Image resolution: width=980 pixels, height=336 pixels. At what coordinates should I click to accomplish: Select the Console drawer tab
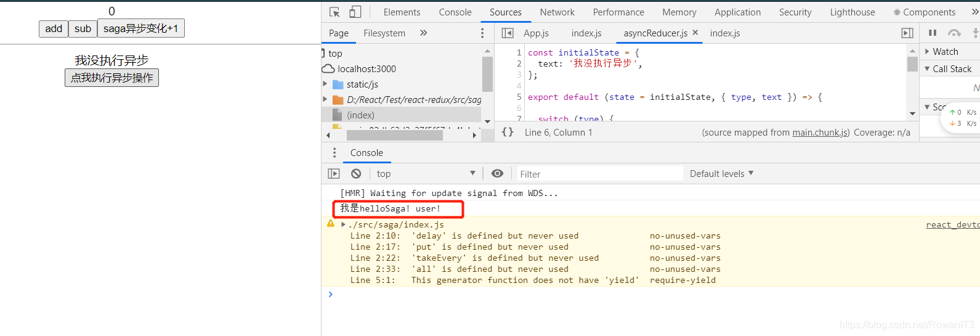pyautogui.click(x=366, y=153)
